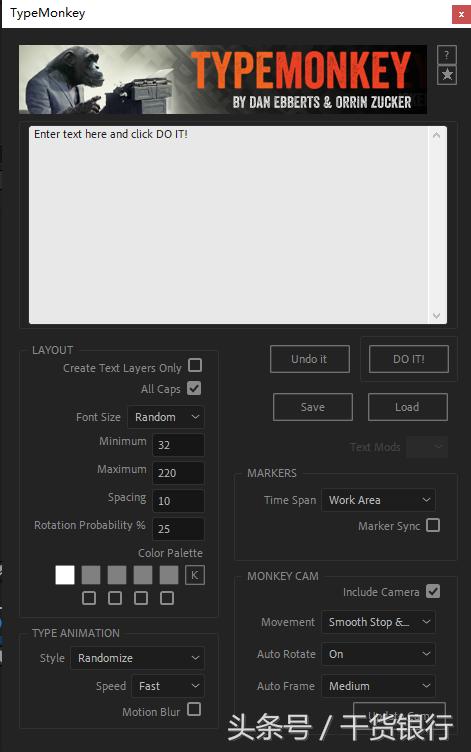Click scroll down arrow in text box

[436, 315]
